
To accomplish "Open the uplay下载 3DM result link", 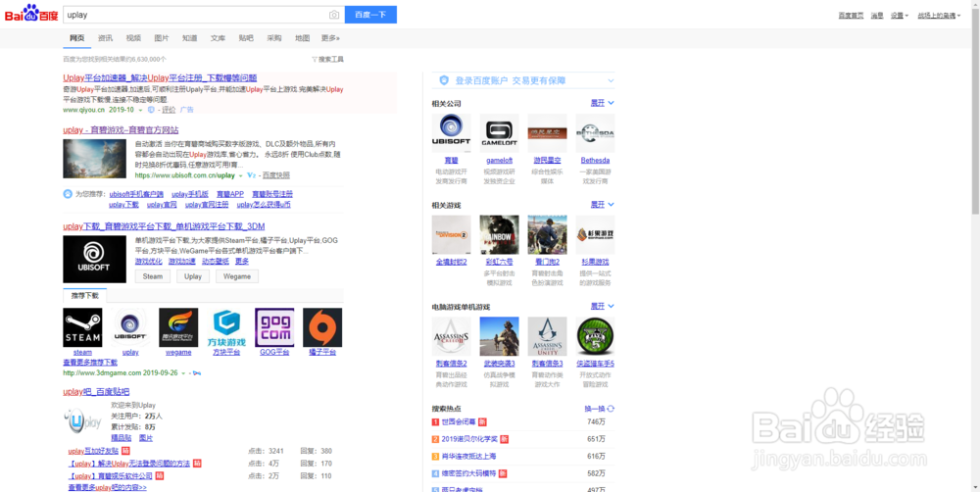I will point(164,226).
